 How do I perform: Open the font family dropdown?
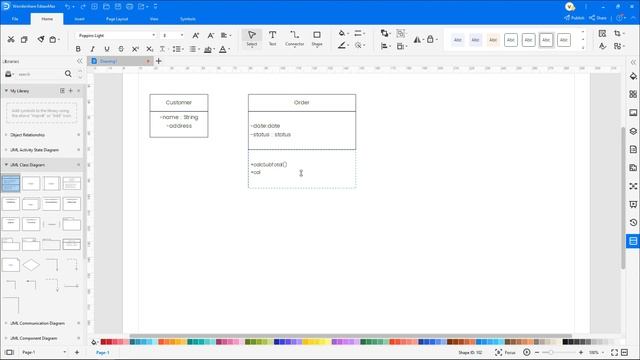(153, 36)
